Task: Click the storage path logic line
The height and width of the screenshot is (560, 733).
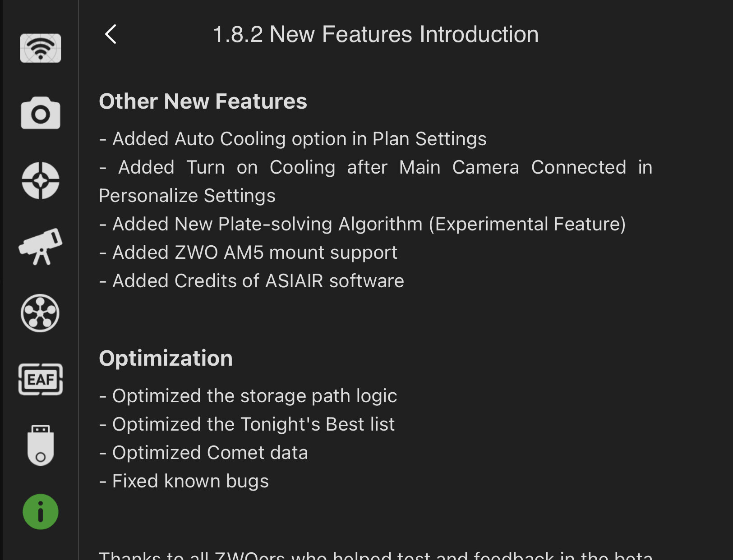Action: (248, 396)
